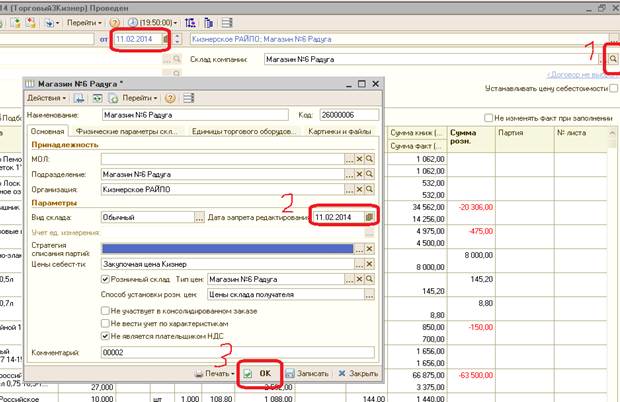Screen dimensions: 620x402
Task: Open Перейти dropdown in the main document toolbar
Action: coord(84,23)
